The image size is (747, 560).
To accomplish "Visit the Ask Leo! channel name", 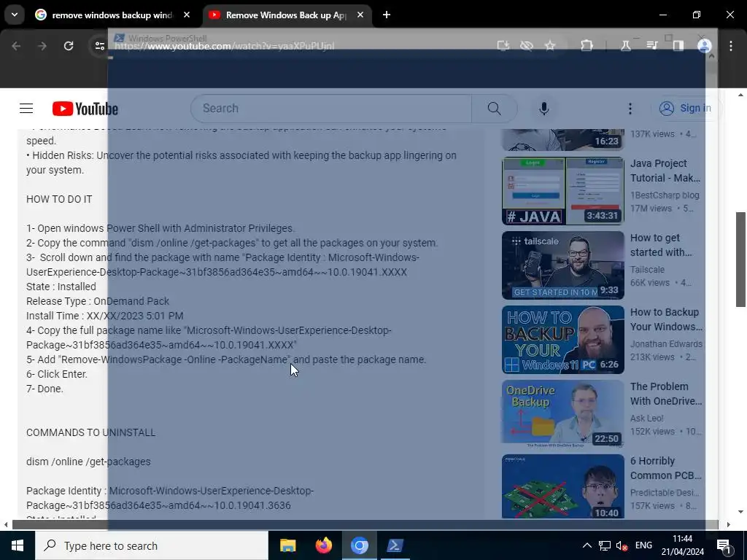I will 646,418.
